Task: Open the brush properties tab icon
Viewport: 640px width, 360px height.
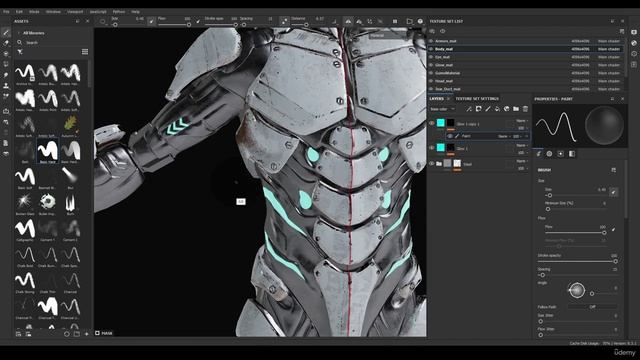Action: (x=539, y=154)
